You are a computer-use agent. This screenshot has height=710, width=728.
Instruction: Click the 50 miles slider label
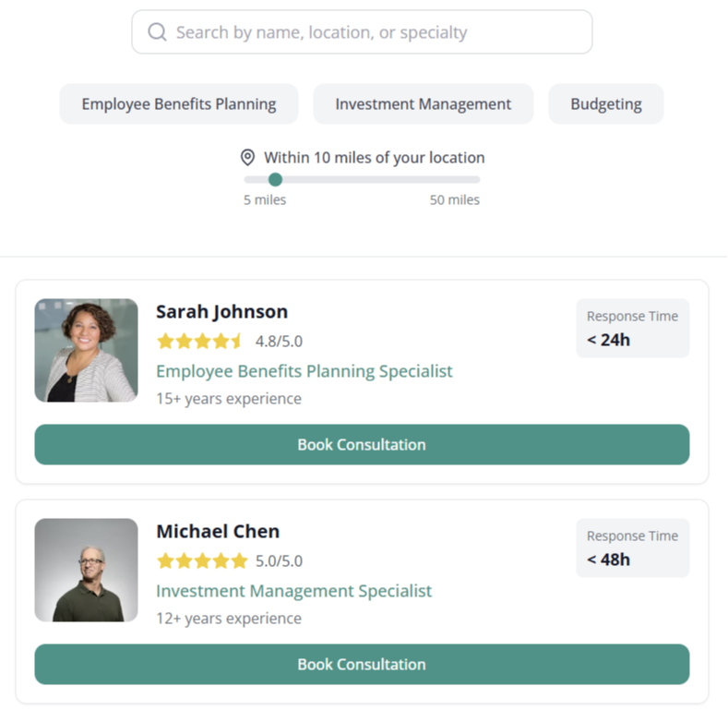click(454, 200)
